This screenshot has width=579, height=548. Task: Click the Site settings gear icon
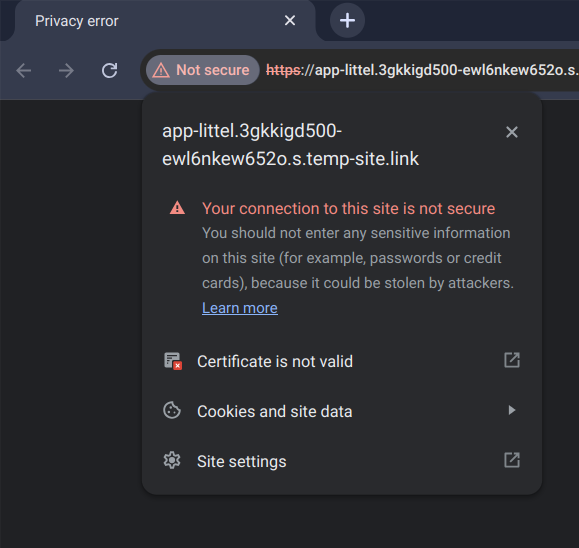tap(172, 460)
